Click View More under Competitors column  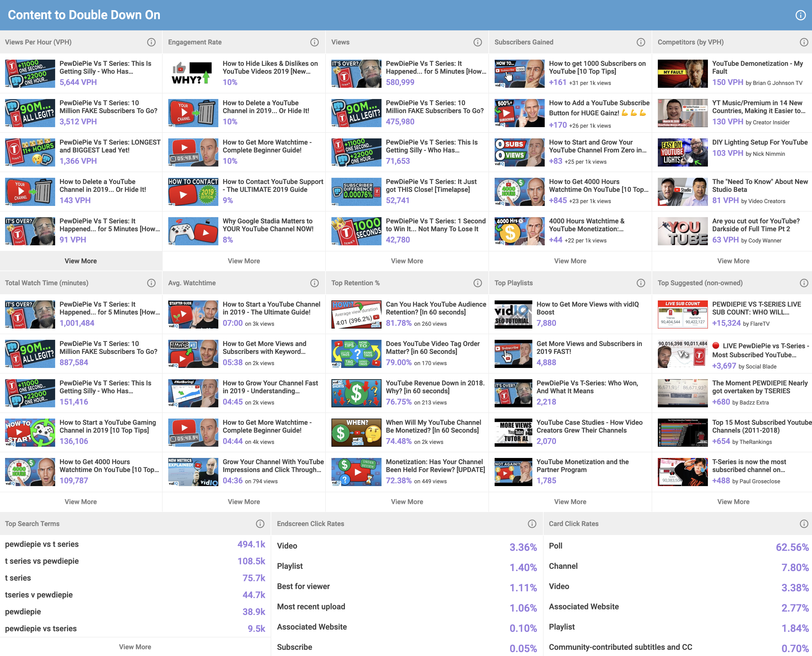(733, 261)
